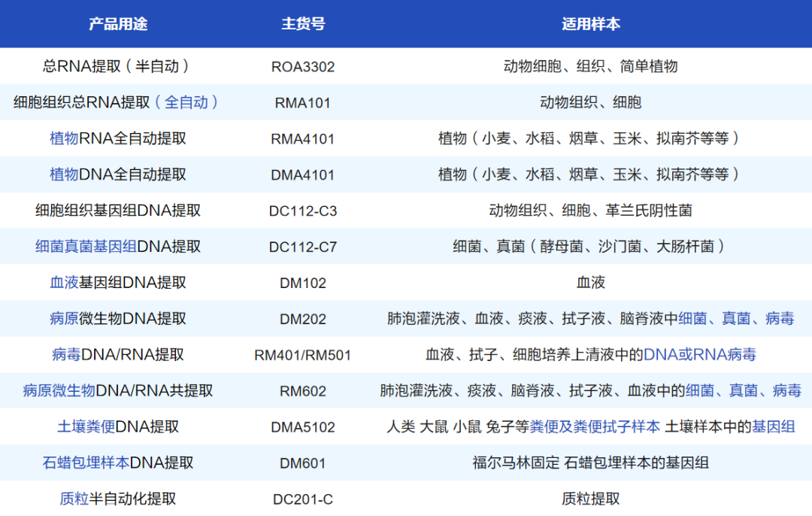Select product code DC112-C7

303,247
